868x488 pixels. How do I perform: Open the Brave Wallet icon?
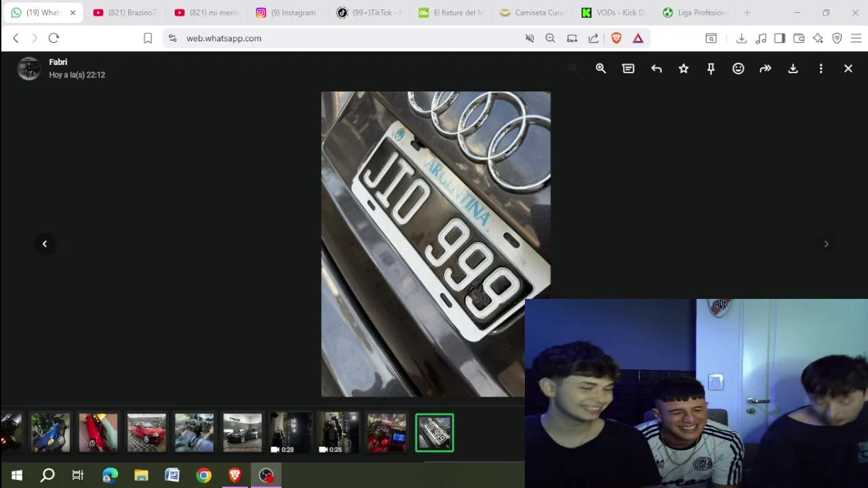click(799, 39)
